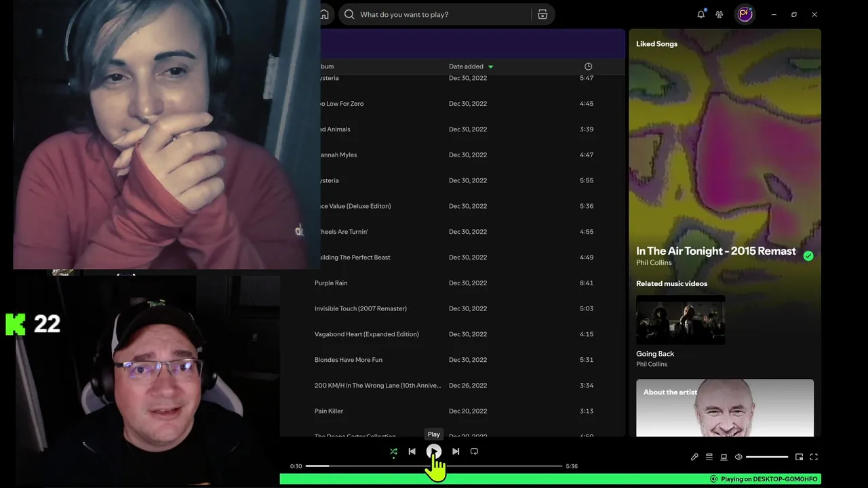The height and width of the screenshot is (488, 868).
Task: Click the 3:13 duration
Action: click(587, 411)
